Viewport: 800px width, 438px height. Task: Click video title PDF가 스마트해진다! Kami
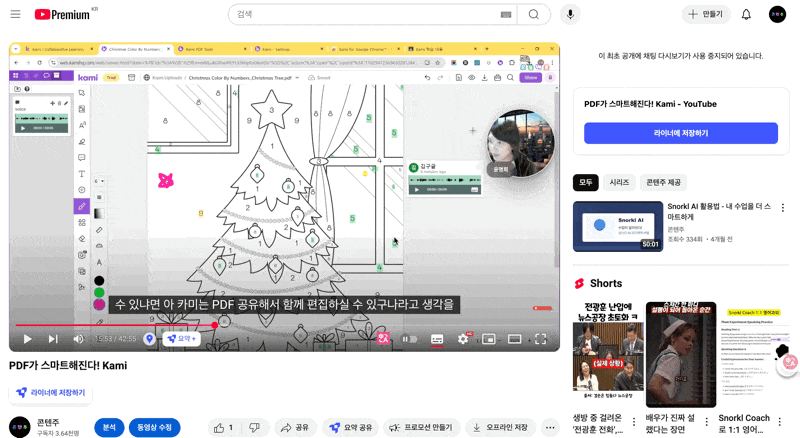pyautogui.click(x=68, y=366)
